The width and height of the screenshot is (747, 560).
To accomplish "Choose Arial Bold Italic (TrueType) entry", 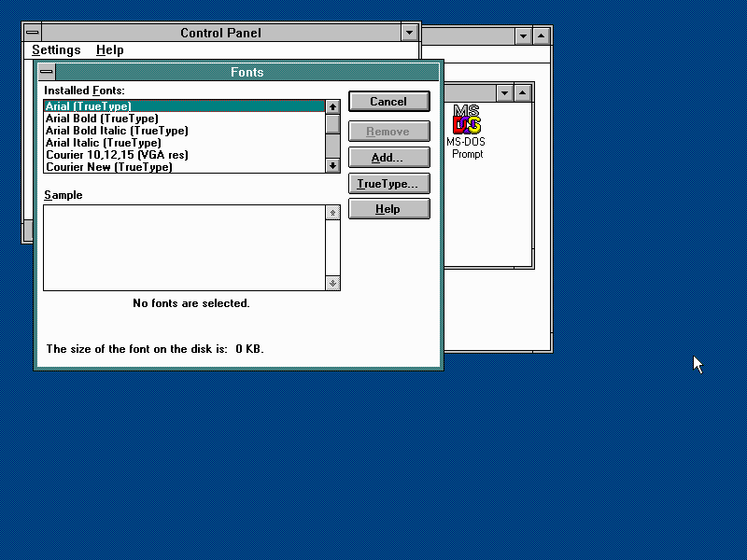I will coord(117,131).
